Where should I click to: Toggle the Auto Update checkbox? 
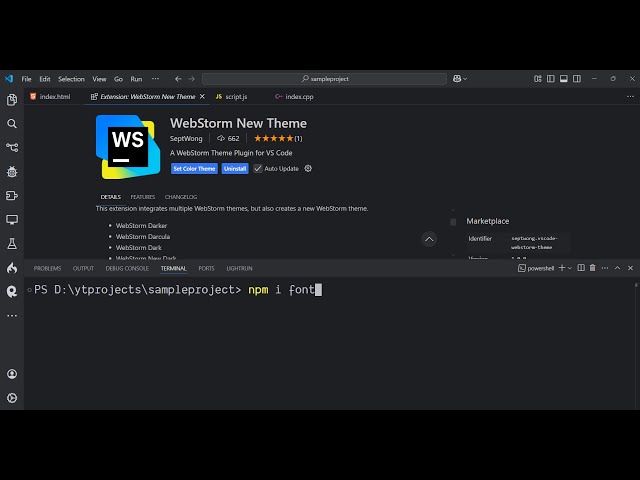click(257, 169)
